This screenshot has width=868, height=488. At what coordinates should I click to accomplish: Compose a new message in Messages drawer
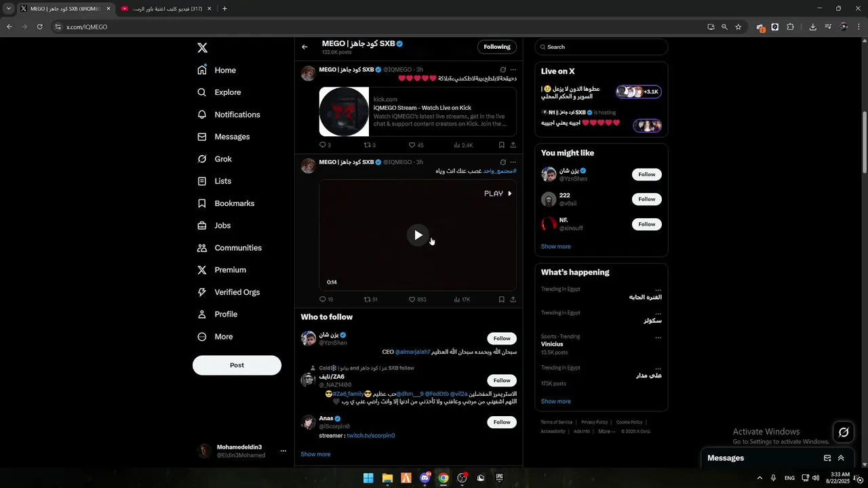coord(827,458)
